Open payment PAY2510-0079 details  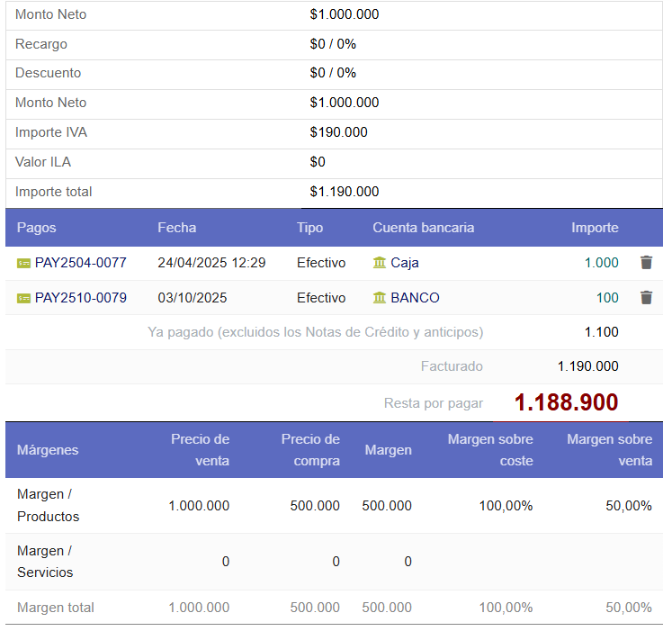point(80,298)
